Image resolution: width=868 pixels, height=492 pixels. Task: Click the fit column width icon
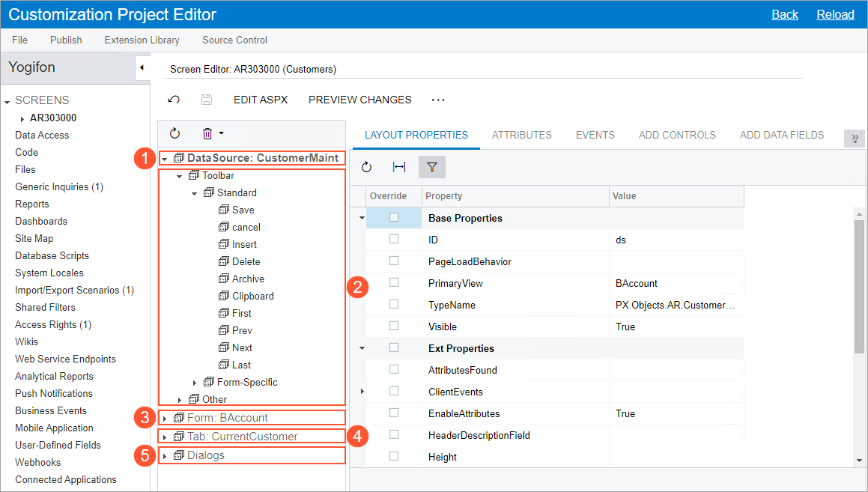coord(399,167)
